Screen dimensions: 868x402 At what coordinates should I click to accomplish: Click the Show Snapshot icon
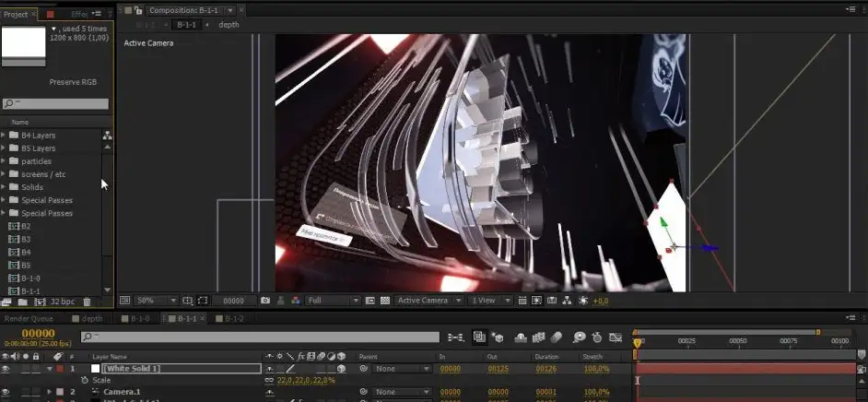[x=281, y=300]
